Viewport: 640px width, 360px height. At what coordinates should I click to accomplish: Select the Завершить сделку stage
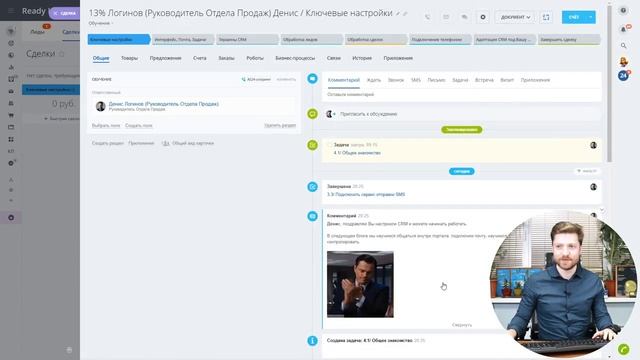tap(569, 40)
